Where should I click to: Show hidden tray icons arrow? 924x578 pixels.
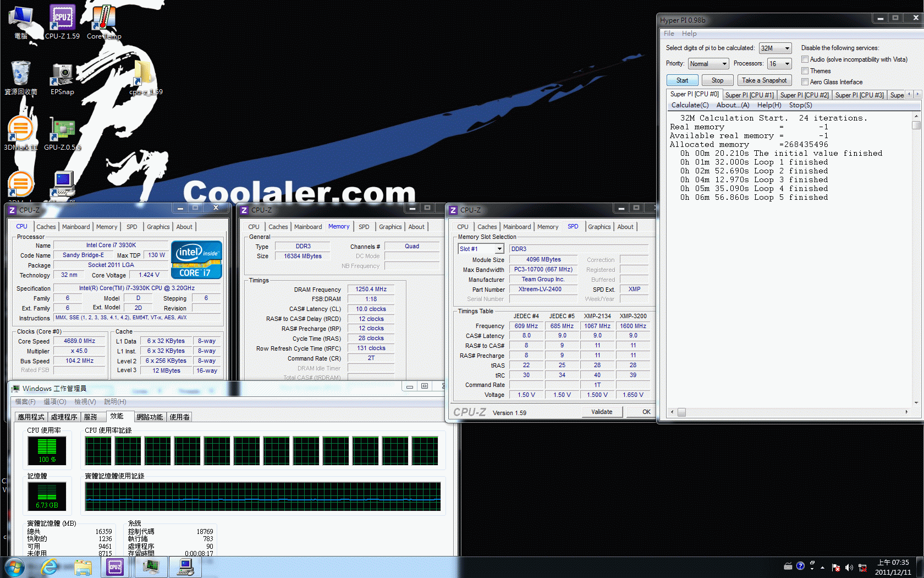(823, 568)
